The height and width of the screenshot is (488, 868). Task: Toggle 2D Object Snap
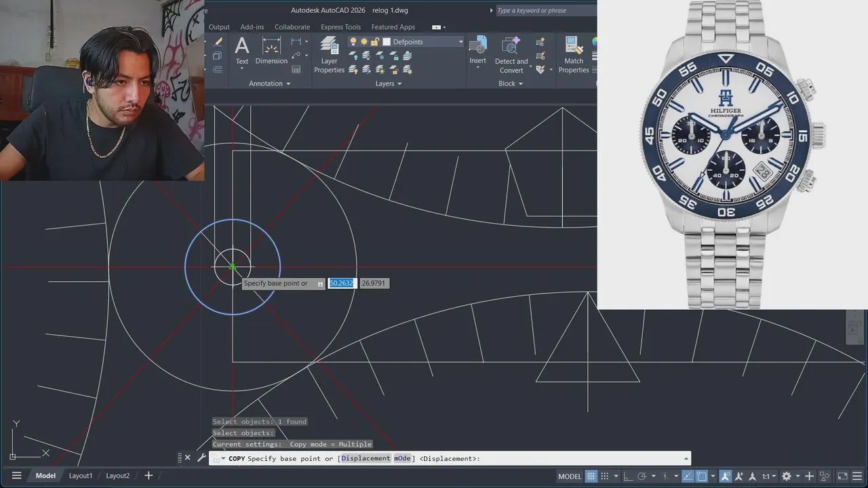pos(701,476)
